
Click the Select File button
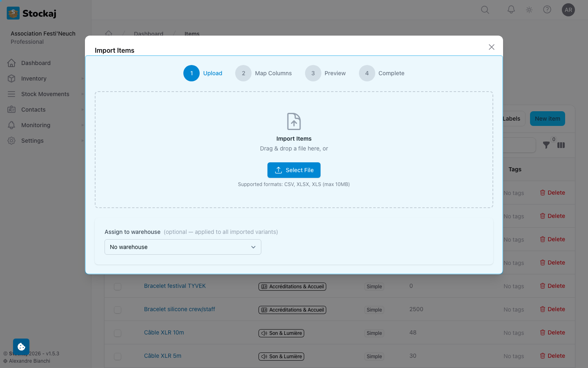pyautogui.click(x=294, y=170)
